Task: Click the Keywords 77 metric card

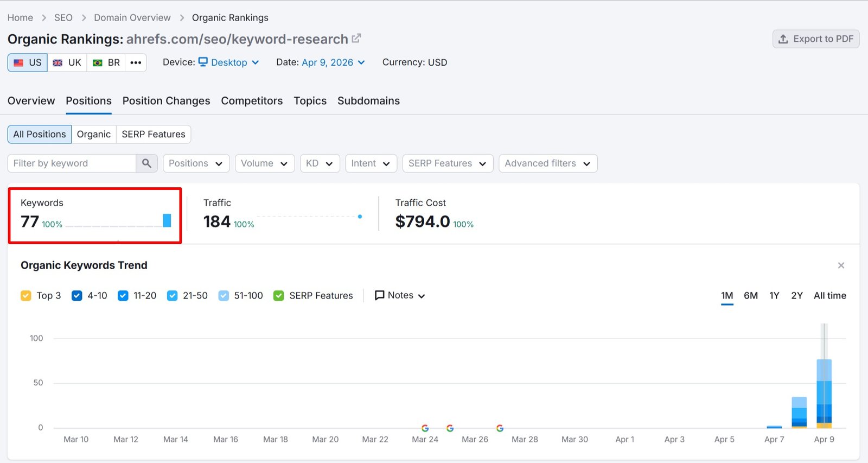Action: pos(95,215)
